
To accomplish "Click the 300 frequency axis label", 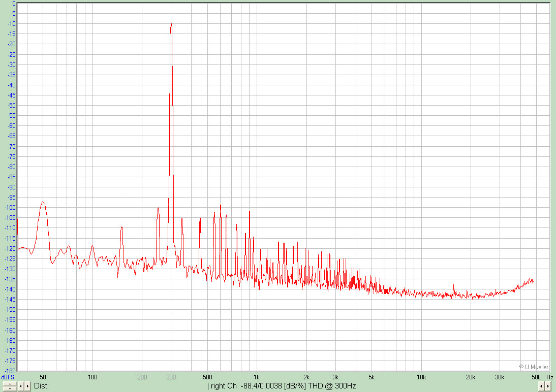I will [171, 377].
